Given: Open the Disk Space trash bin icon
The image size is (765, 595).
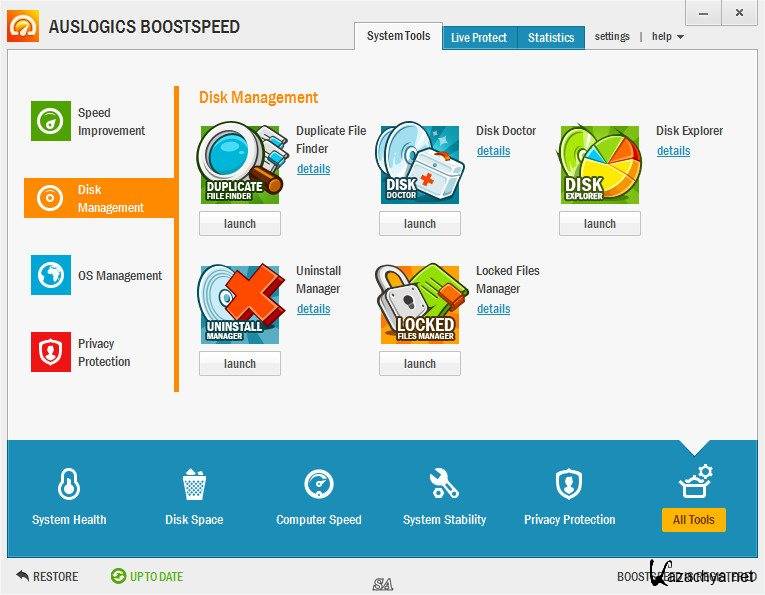Looking at the screenshot, I should tap(194, 484).
